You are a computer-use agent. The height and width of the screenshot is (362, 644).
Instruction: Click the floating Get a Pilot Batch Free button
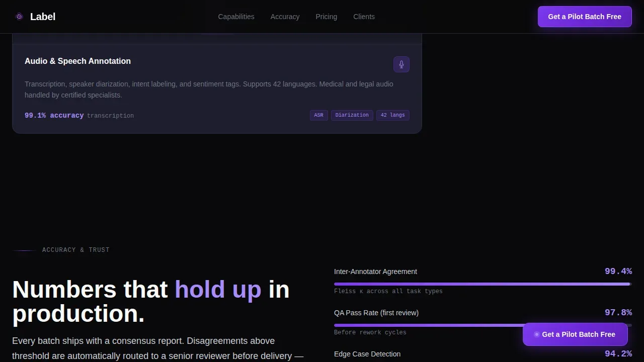pos(575,334)
